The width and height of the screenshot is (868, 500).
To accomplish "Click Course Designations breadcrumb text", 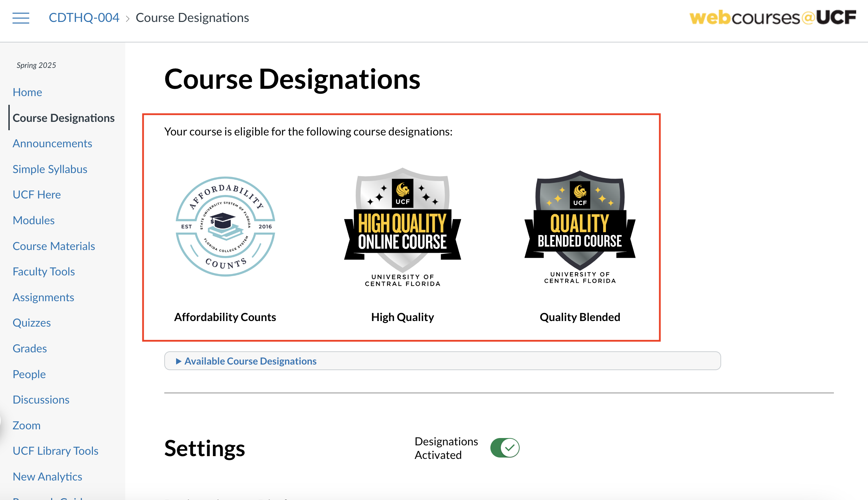I will 192,17.
